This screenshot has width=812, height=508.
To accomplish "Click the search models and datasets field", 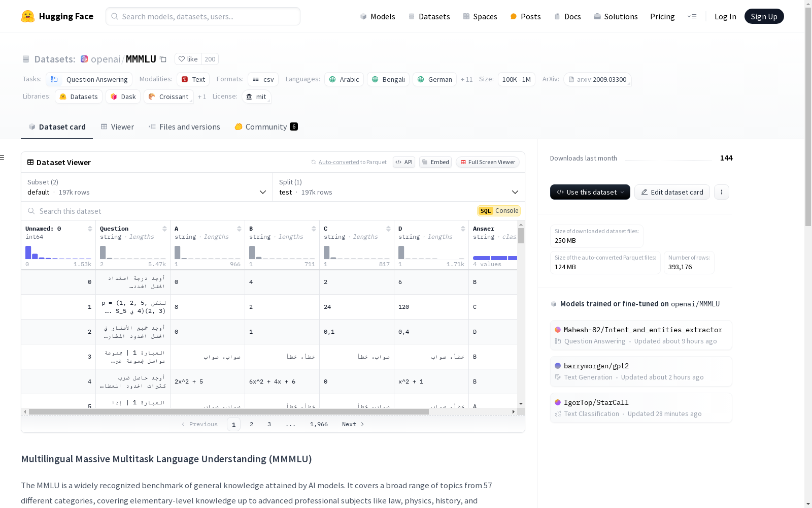I will point(203,16).
